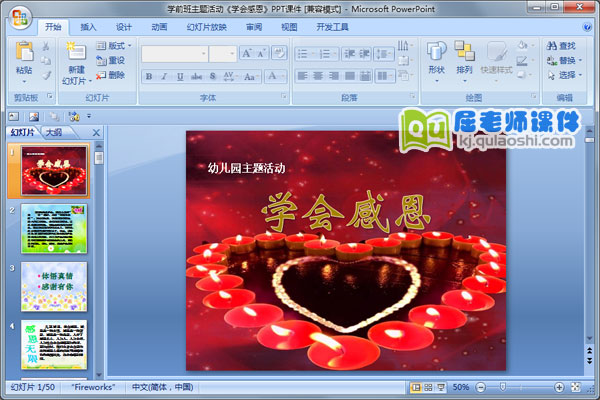Open the font size combo box
600x400 pixels.
pyautogui.click(x=223, y=54)
